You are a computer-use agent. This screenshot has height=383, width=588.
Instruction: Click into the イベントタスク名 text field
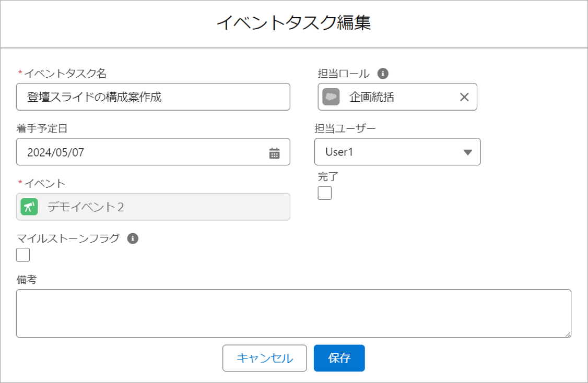(152, 97)
